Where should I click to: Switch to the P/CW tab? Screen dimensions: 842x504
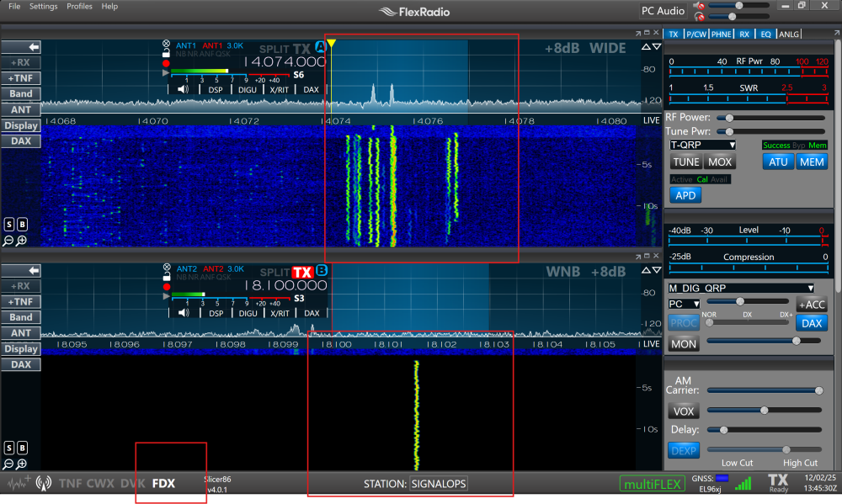[x=695, y=34]
